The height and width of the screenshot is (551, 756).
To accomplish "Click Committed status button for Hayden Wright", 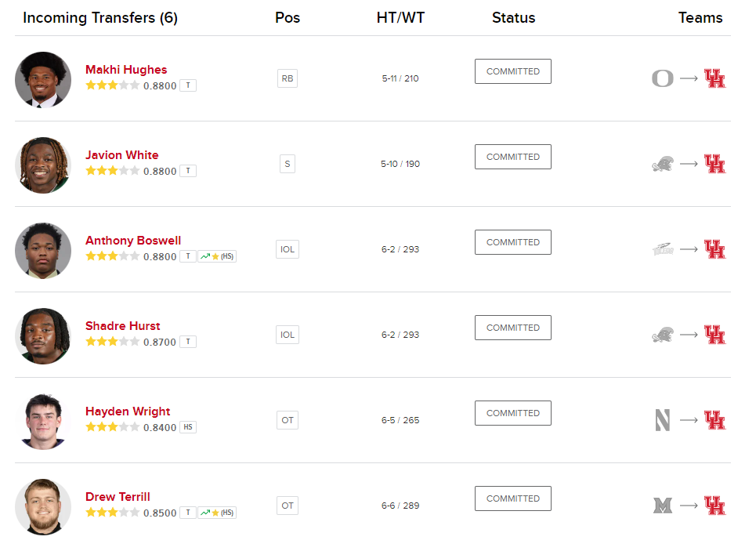I will [512, 413].
